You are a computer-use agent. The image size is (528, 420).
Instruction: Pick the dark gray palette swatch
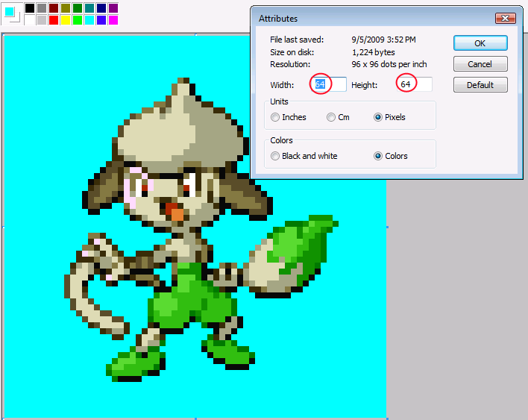[42, 8]
